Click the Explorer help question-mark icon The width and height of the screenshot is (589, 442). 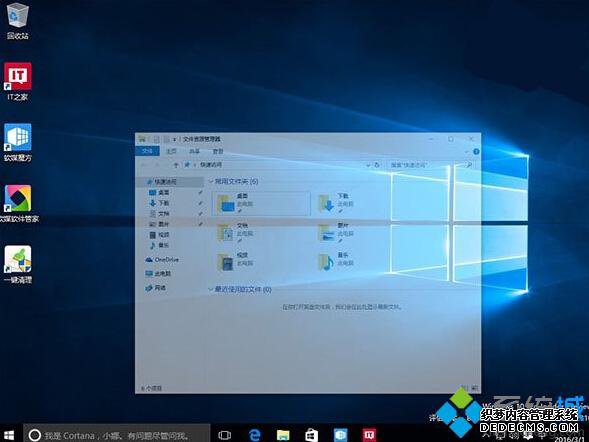476,151
